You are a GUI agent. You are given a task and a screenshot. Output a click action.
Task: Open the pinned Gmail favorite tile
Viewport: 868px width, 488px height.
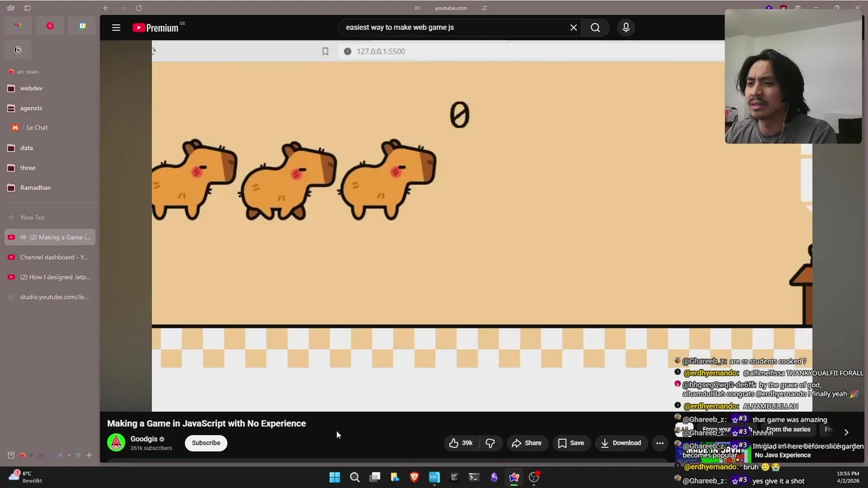18,26
